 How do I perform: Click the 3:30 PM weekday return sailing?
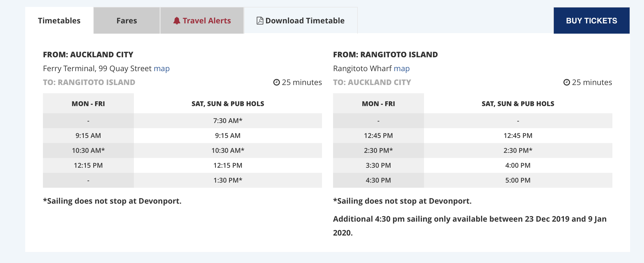tap(378, 165)
